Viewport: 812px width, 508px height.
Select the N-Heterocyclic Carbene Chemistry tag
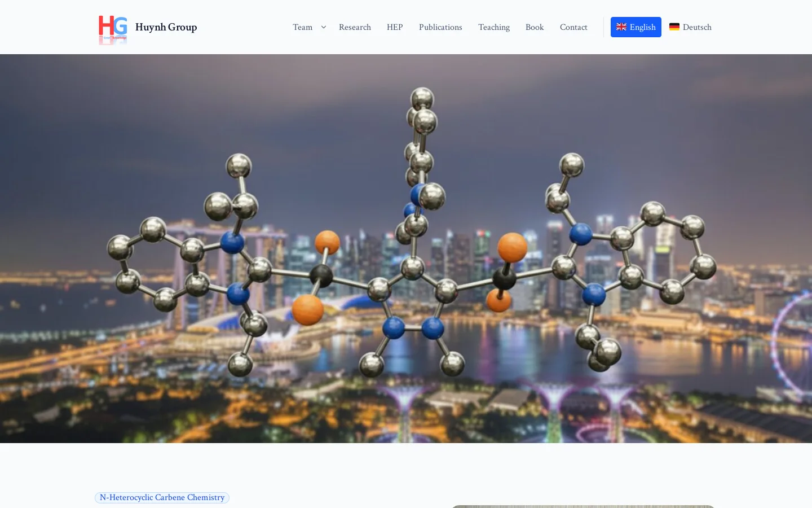[162, 497]
